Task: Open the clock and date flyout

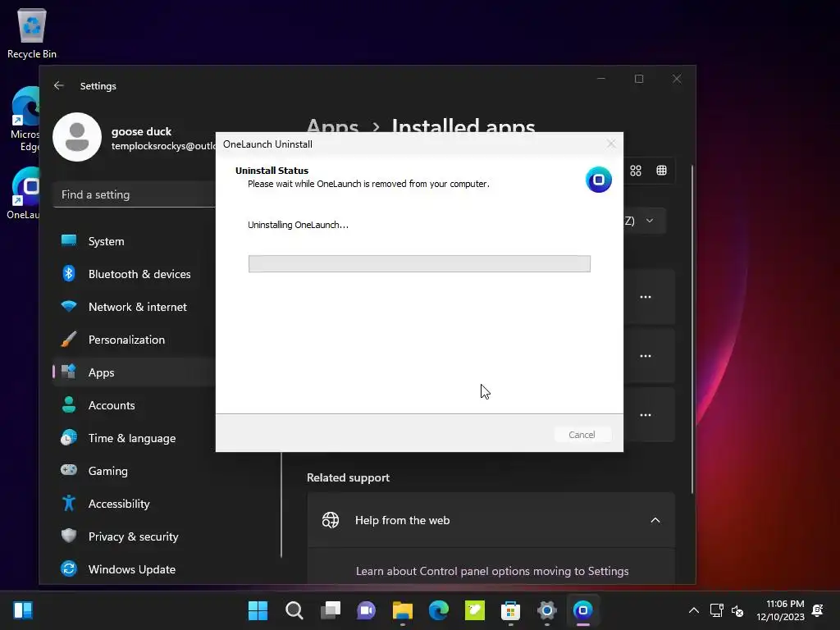Action: point(781,610)
